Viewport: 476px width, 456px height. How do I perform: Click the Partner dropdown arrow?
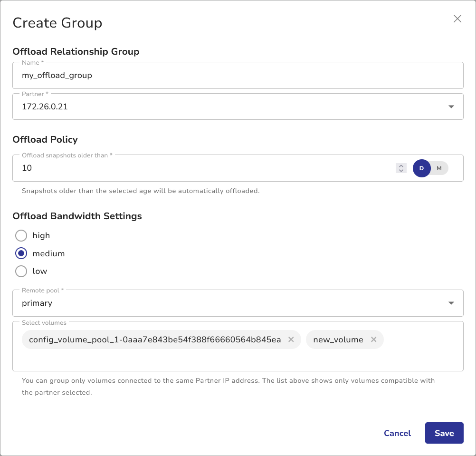[451, 107]
